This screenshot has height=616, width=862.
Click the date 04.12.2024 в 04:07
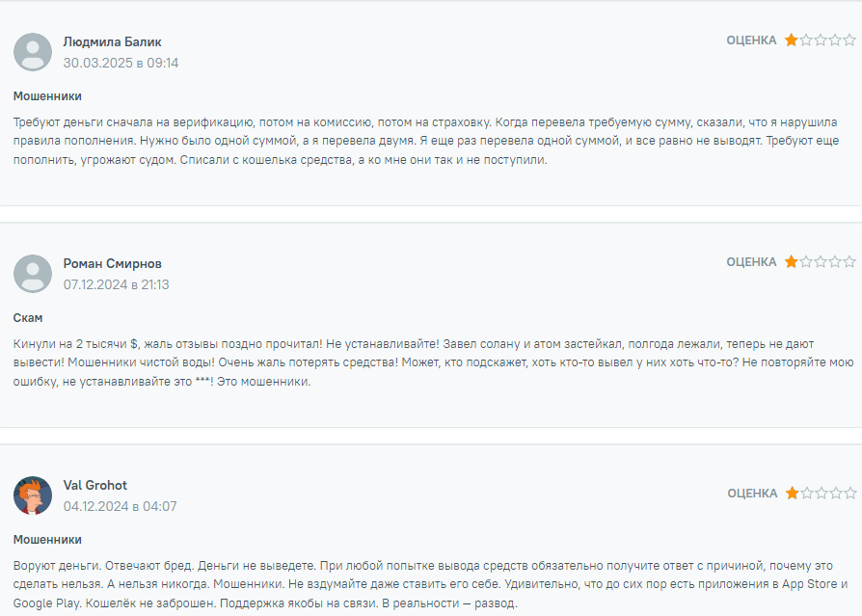tap(120, 506)
